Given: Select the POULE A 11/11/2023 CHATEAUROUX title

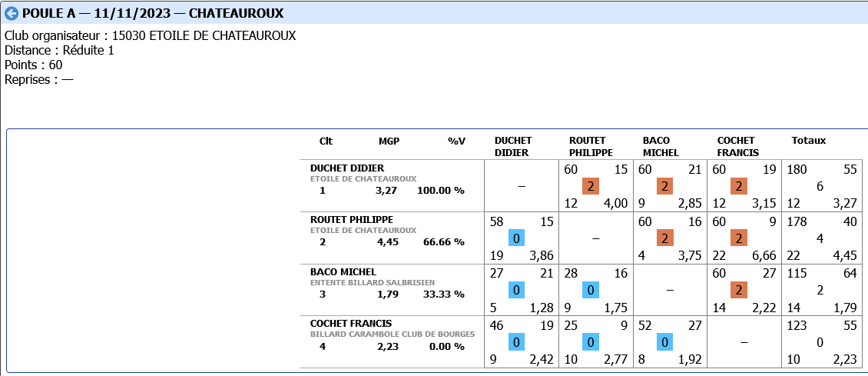Looking at the screenshot, I should [153, 13].
